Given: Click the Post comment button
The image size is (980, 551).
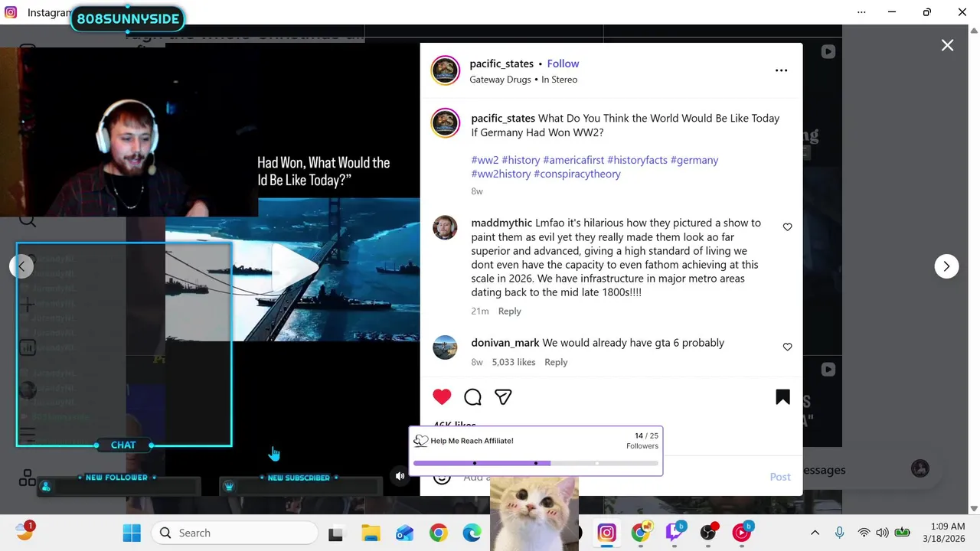Looking at the screenshot, I should tap(780, 477).
